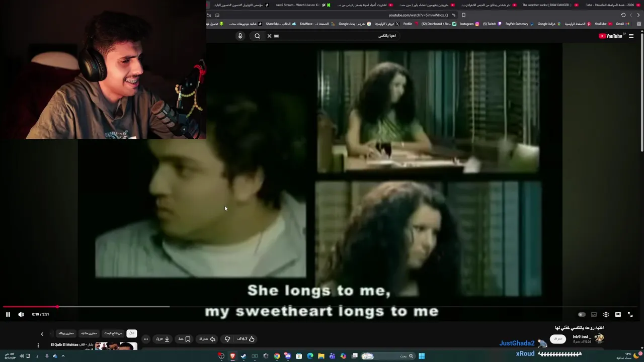Open File Explorer from the taskbar
Screen dimensions: 644x362
pos(321,356)
